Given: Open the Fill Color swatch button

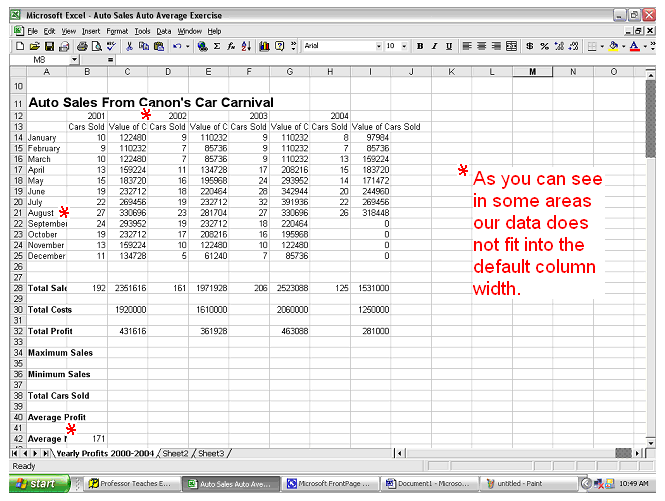Looking at the screenshot, I should pyautogui.click(x=615, y=46).
